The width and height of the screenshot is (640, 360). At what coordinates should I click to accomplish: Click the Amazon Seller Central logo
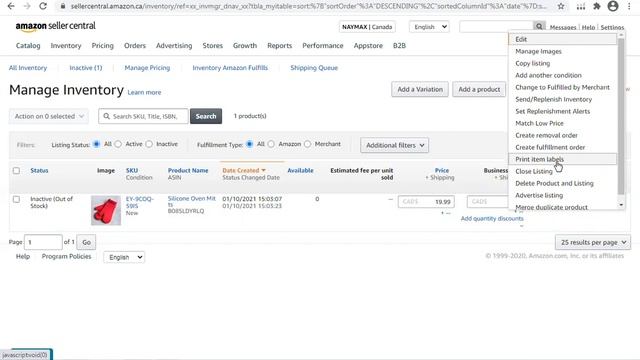pos(56,26)
